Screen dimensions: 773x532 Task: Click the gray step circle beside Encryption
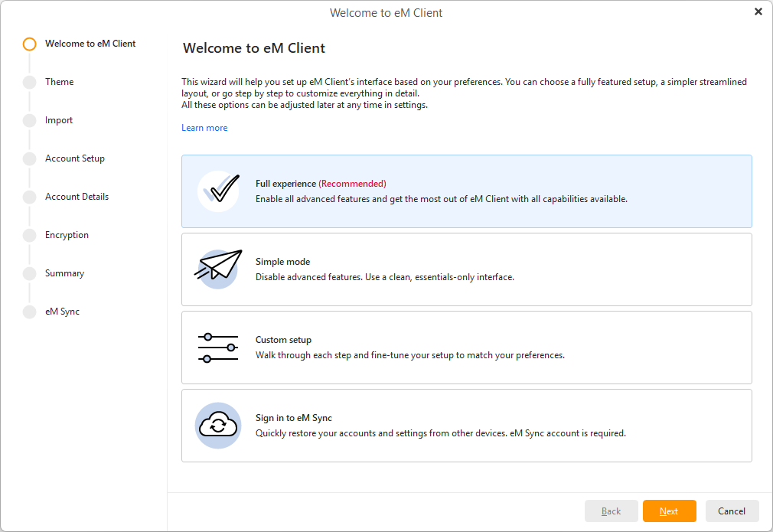[30, 235]
